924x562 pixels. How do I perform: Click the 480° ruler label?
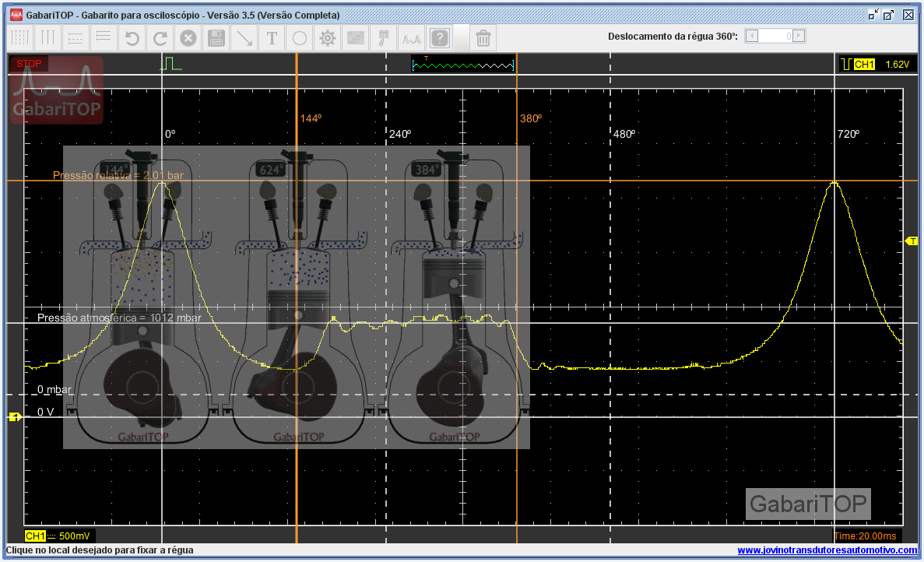(x=624, y=134)
